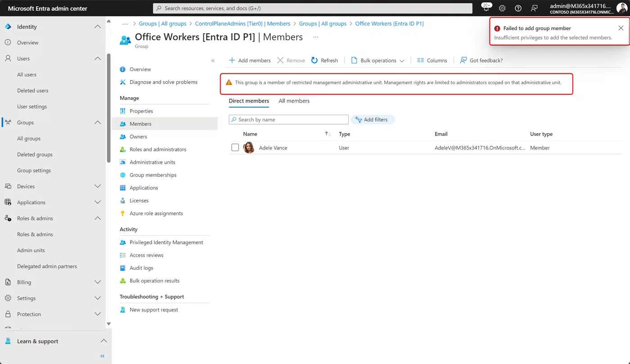
Task: Expand the Billing section
Action: 97,282
